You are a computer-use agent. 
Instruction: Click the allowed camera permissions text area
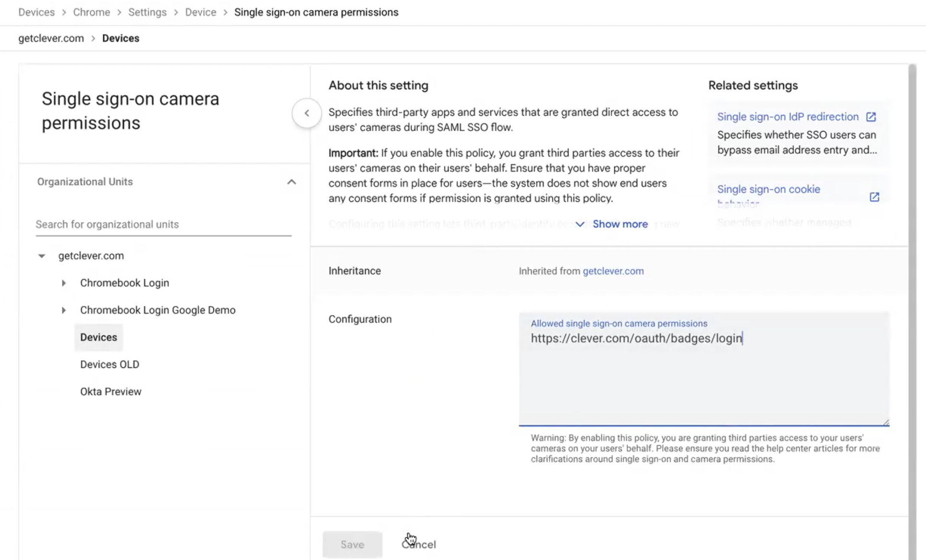[704, 370]
